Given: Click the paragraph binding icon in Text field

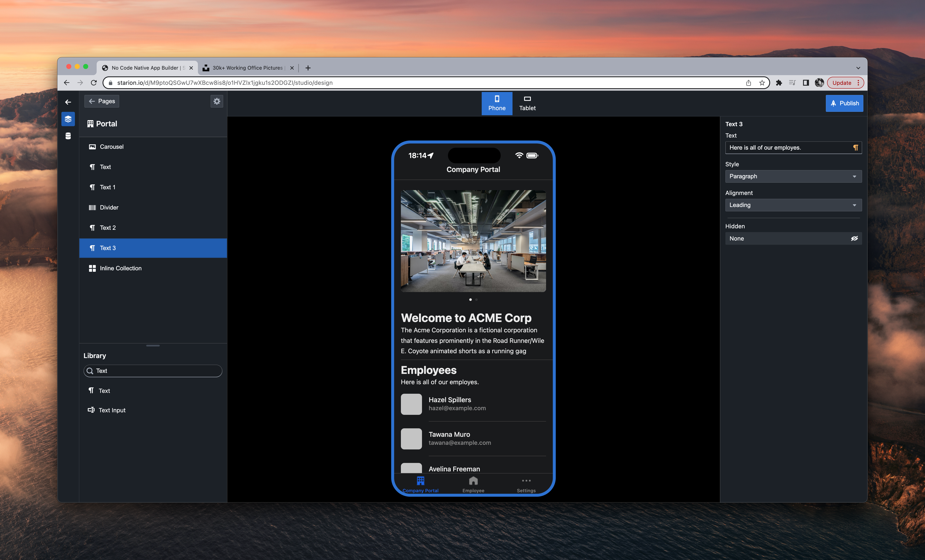Looking at the screenshot, I should click(855, 147).
